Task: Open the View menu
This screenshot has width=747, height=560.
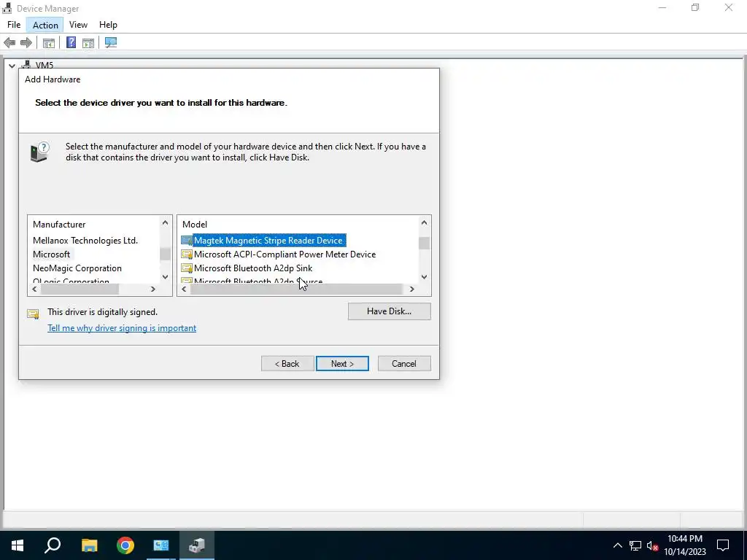Action: click(x=78, y=25)
